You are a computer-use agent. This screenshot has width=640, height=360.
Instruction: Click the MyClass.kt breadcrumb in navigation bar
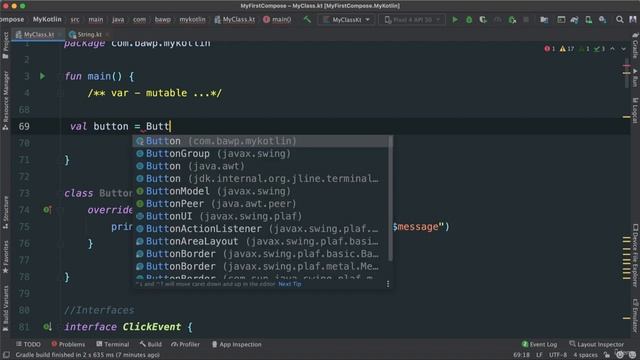[235, 19]
